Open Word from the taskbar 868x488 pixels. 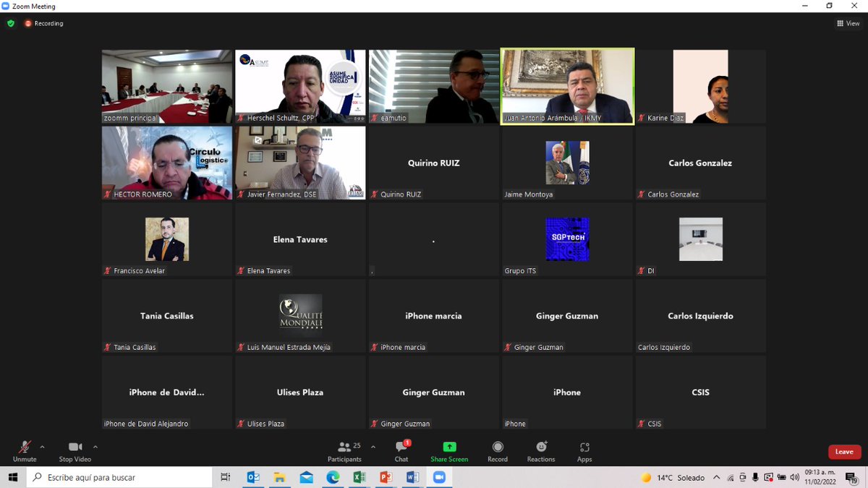[412, 477]
